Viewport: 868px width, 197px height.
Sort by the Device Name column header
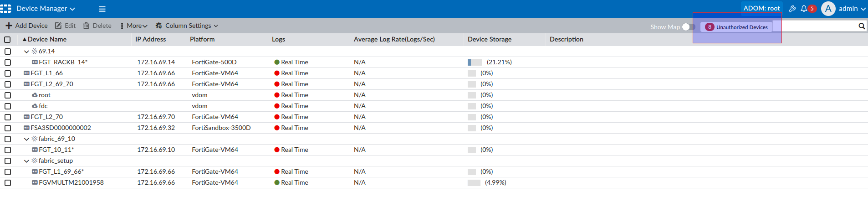click(47, 39)
